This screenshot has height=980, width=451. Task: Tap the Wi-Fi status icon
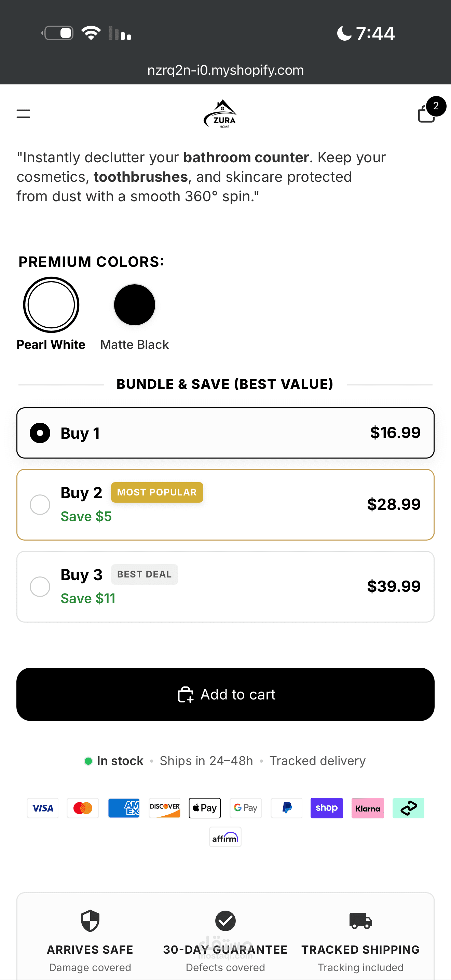click(91, 33)
